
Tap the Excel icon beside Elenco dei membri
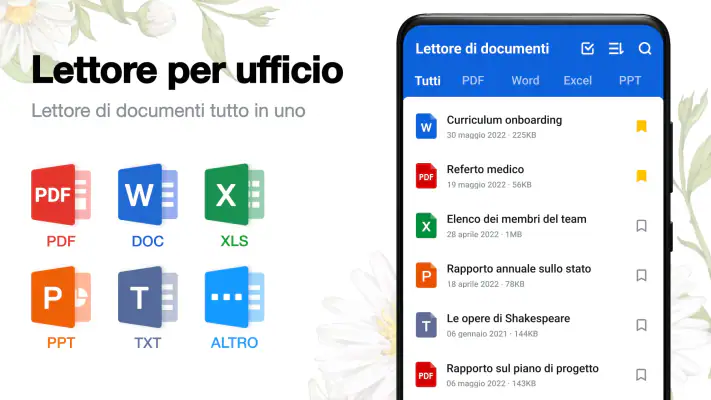pos(426,226)
